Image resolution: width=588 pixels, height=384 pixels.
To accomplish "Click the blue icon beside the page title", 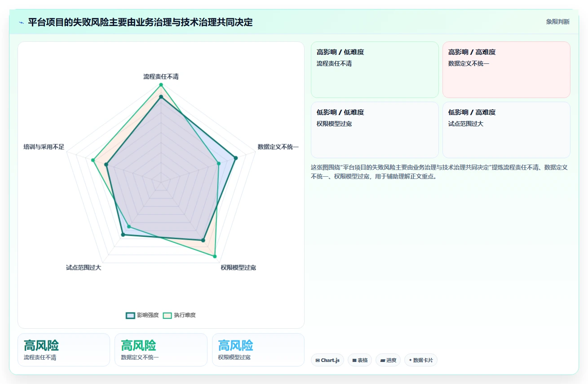I will point(21,22).
